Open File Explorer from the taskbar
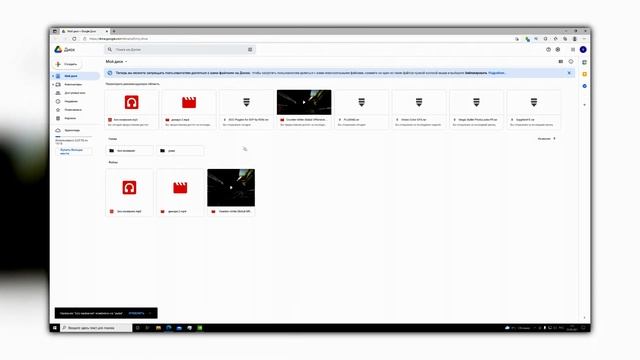 coord(158,328)
